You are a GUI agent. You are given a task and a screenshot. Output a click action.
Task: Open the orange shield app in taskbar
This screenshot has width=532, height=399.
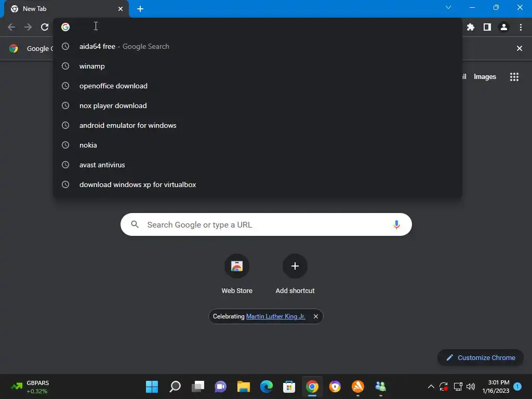(x=335, y=387)
